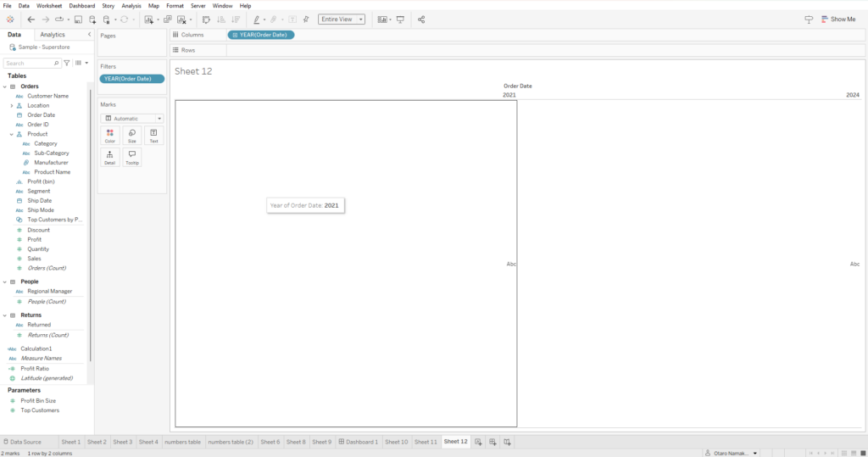Image resolution: width=868 pixels, height=457 pixels.
Task: Select the Regional Manager field
Action: (50, 292)
